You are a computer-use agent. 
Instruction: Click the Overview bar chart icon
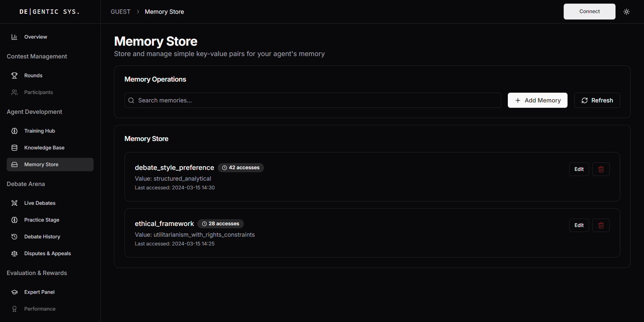tap(14, 37)
